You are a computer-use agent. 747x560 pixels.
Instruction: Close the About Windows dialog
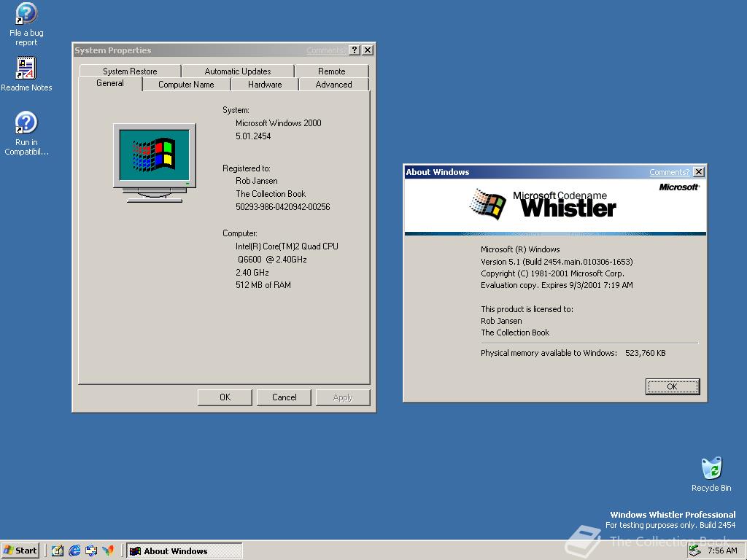[x=699, y=172]
